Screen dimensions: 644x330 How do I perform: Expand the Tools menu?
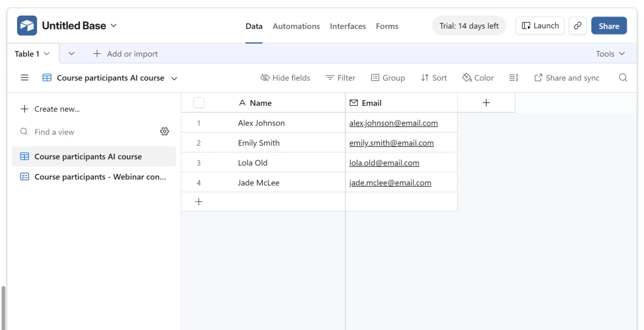point(610,53)
